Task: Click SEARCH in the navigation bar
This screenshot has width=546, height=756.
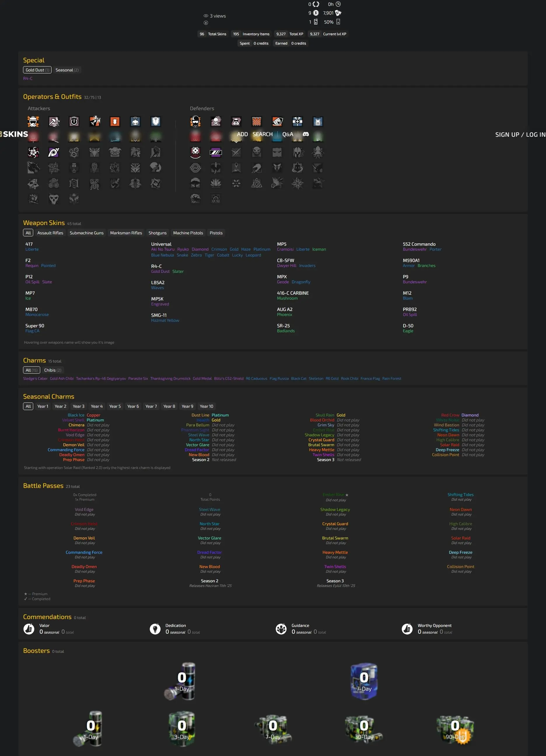Action: (x=262, y=134)
